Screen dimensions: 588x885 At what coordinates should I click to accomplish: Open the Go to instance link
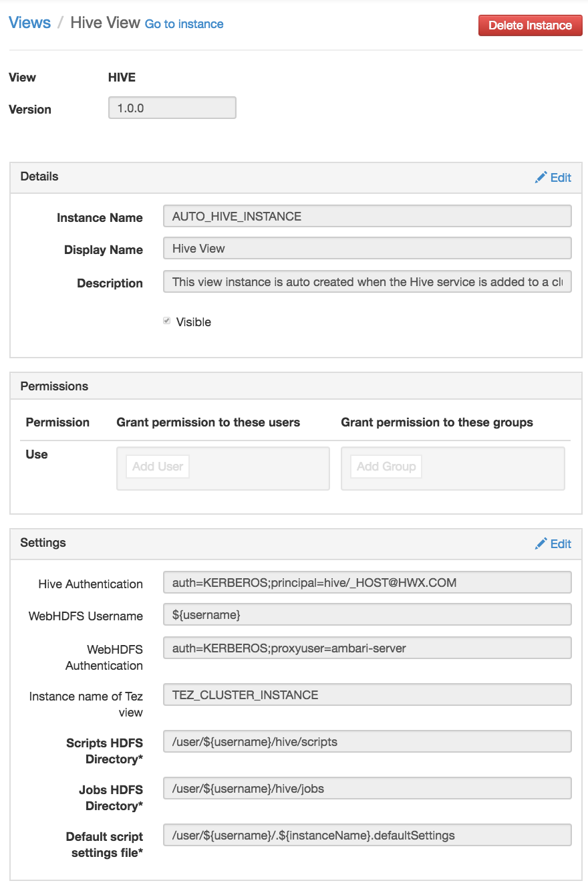[184, 24]
